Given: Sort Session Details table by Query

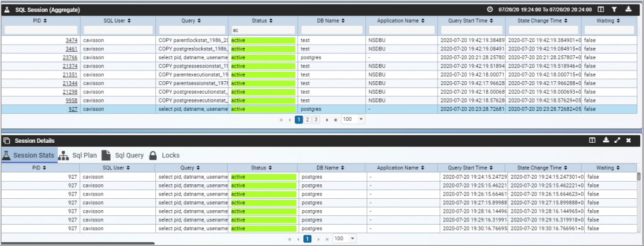Looking at the screenshot, I should [x=198, y=167].
